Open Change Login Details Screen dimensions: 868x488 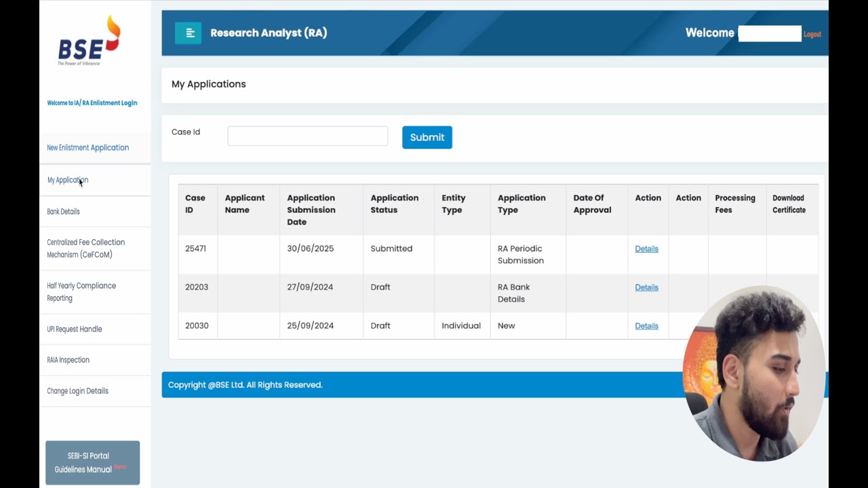click(77, 391)
